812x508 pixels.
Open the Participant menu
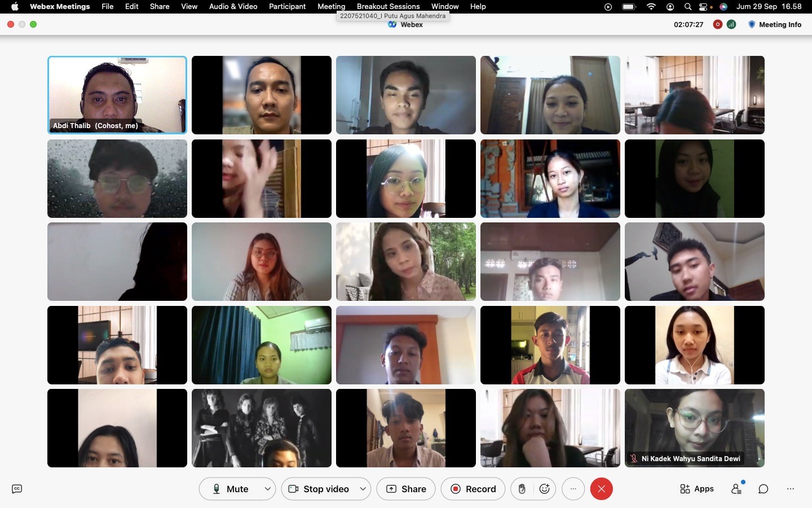tap(287, 6)
